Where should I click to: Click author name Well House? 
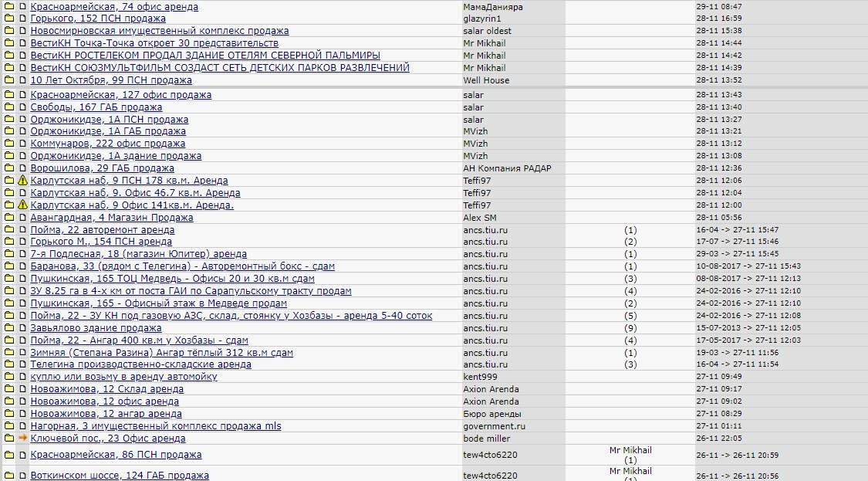click(486, 80)
